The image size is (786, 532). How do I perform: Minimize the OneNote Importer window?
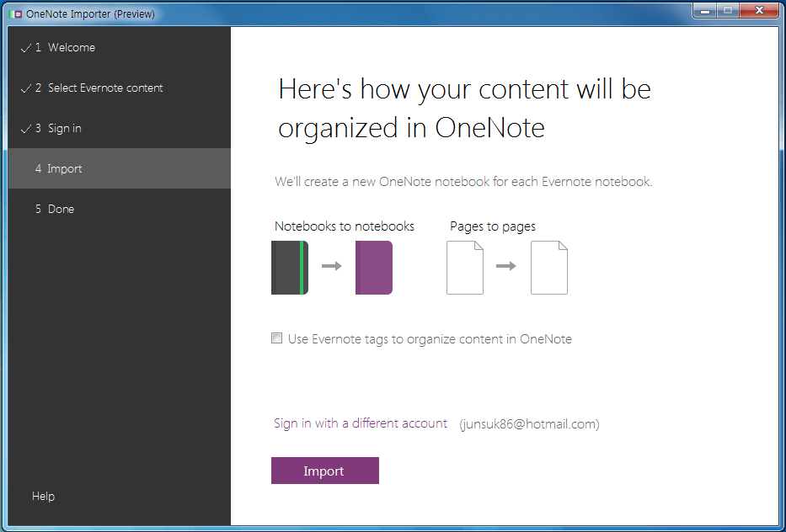coord(705,10)
